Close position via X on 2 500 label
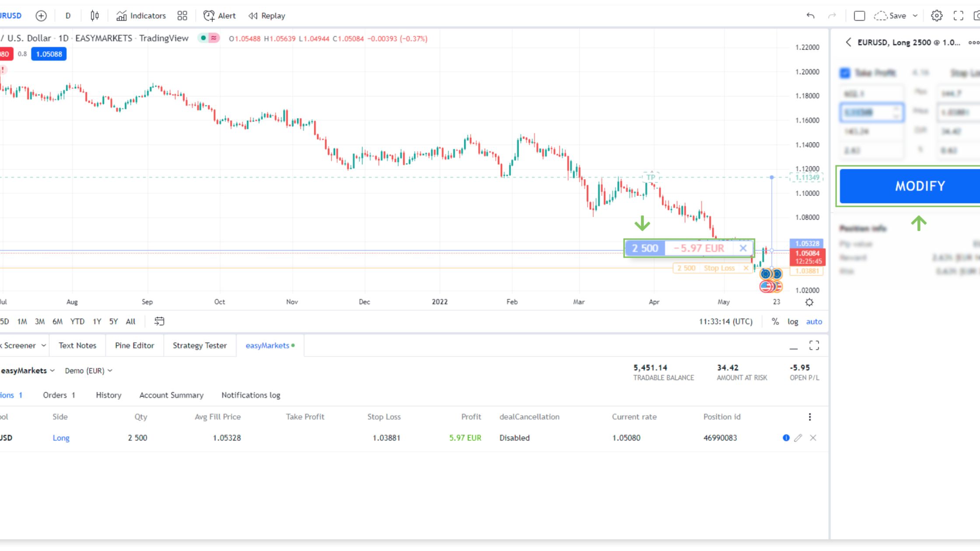The width and height of the screenshot is (980, 551). [743, 248]
